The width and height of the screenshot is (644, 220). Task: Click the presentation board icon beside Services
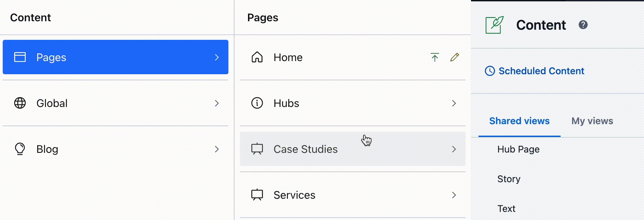click(257, 195)
